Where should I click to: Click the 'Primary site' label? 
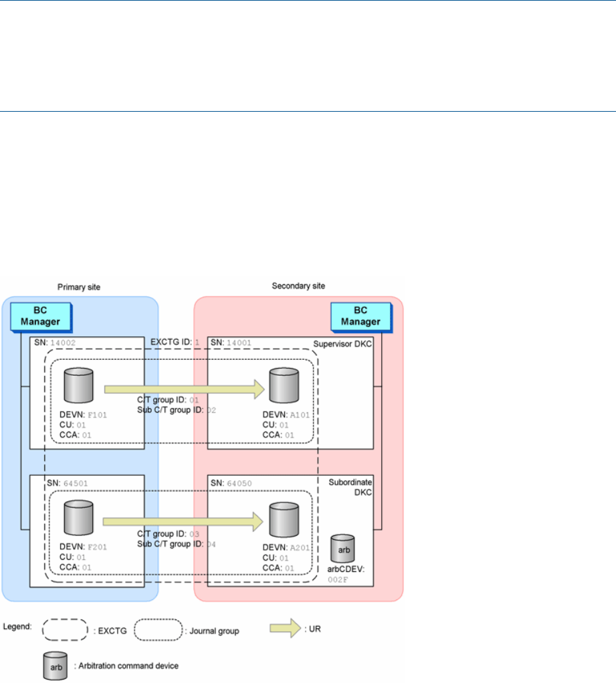point(79,287)
